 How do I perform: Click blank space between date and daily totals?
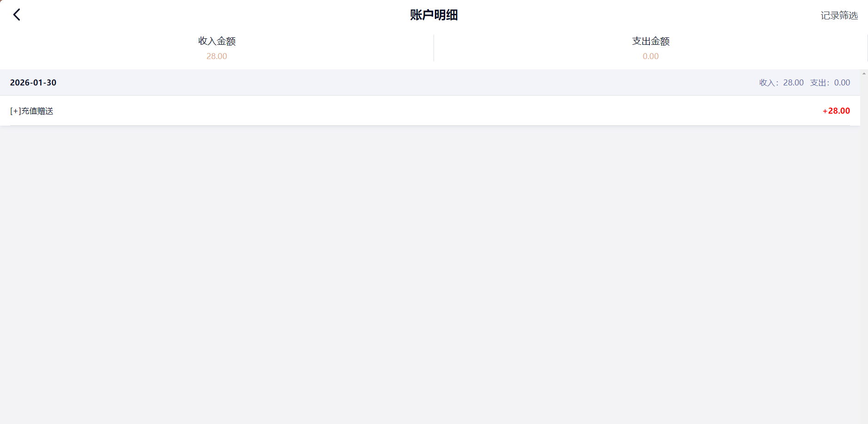pyautogui.click(x=407, y=83)
